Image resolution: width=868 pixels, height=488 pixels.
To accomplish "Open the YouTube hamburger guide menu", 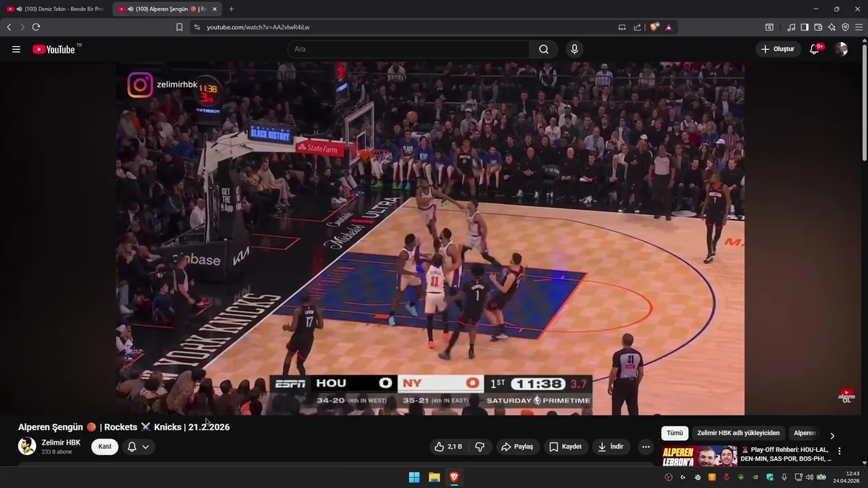I will tap(16, 49).
